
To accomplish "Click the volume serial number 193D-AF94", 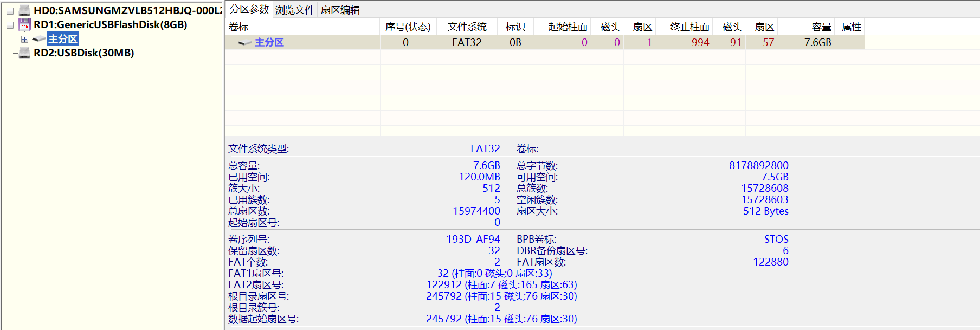I will tap(473, 239).
